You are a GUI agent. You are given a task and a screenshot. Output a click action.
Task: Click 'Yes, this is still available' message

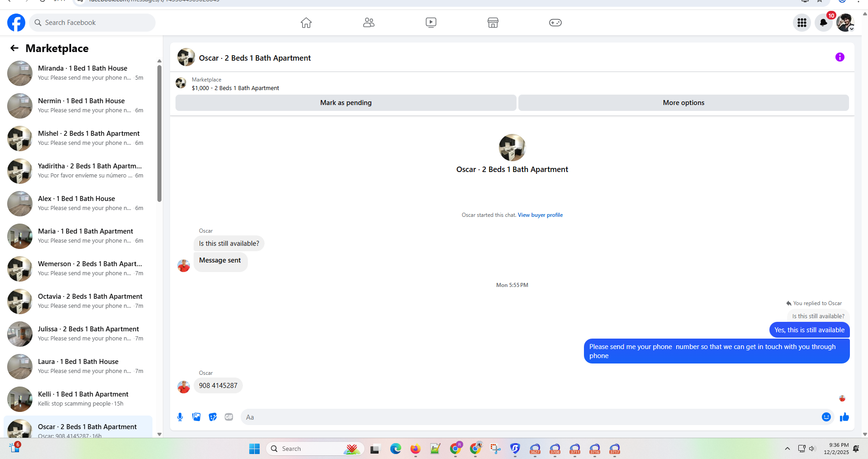click(x=809, y=330)
